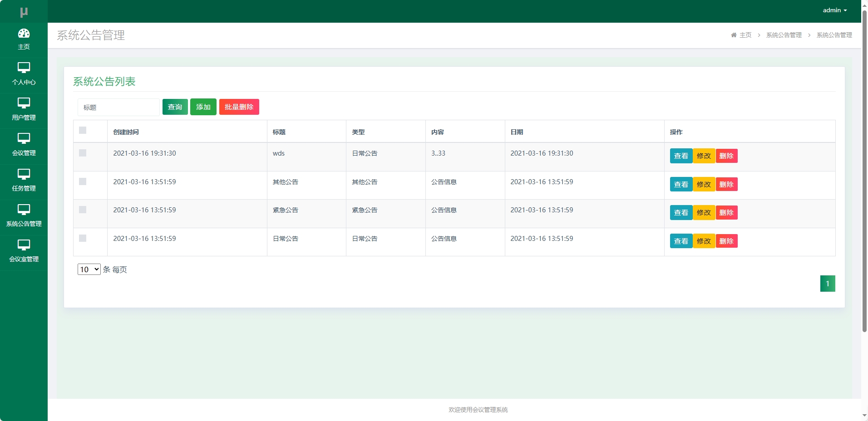This screenshot has height=421, width=868.
Task: Select checkbox for 紧急公告 row
Action: (83, 210)
